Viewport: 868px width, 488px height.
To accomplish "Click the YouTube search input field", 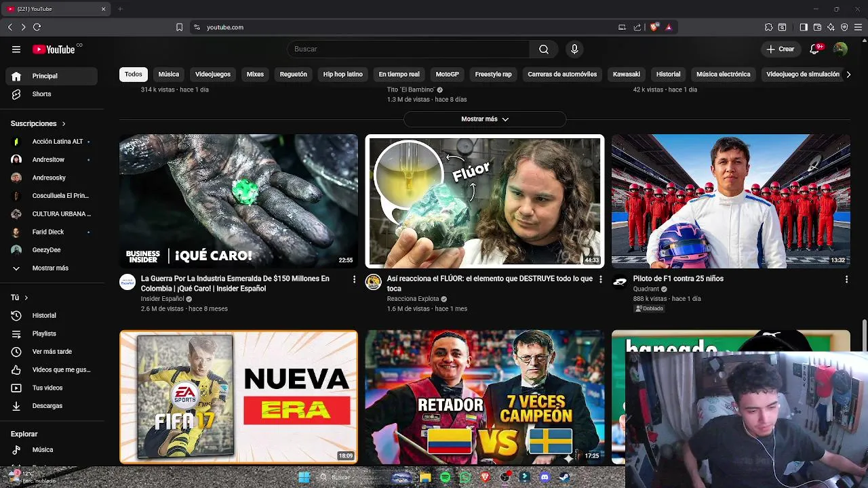I will (x=409, y=49).
